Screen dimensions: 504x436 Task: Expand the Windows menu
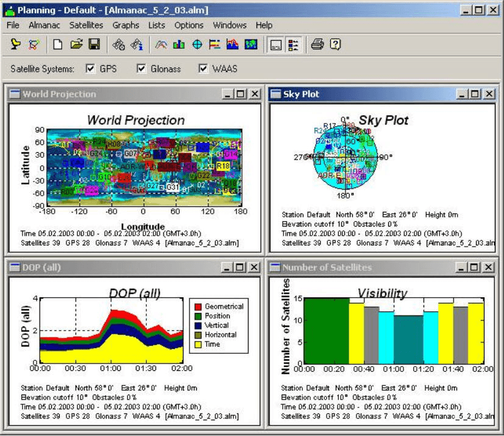[230, 25]
